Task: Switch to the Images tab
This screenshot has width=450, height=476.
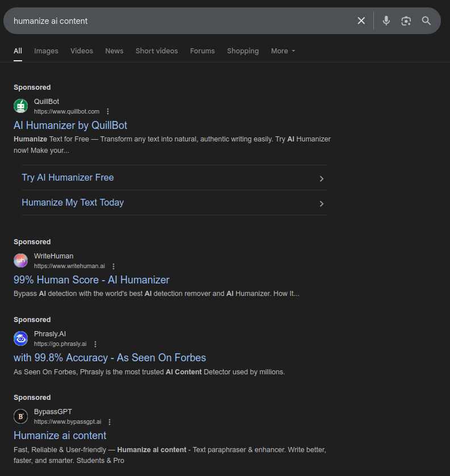Action: coord(46,51)
